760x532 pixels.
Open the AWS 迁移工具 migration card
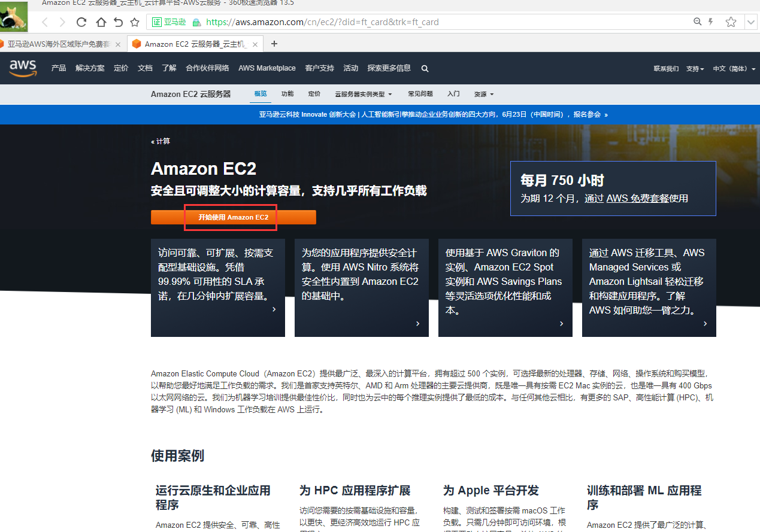tap(649, 288)
